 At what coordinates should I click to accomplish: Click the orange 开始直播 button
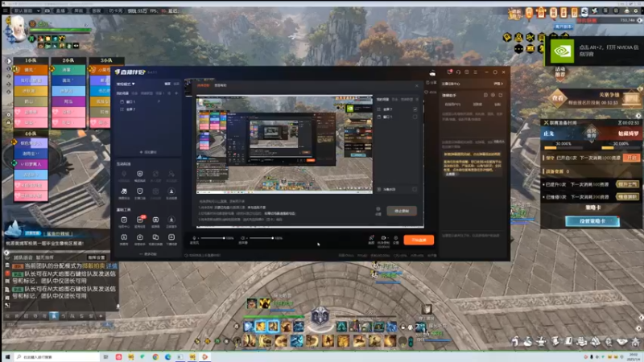pyautogui.click(x=419, y=240)
